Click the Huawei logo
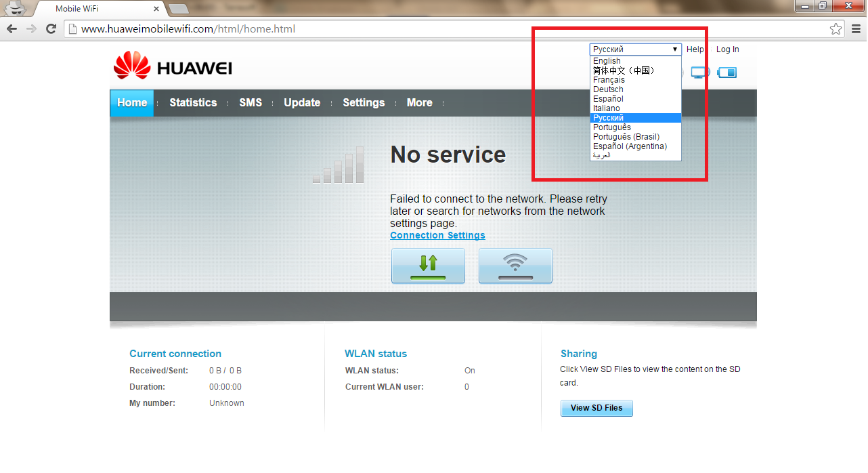868x473 pixels. (x=173, y=66)
